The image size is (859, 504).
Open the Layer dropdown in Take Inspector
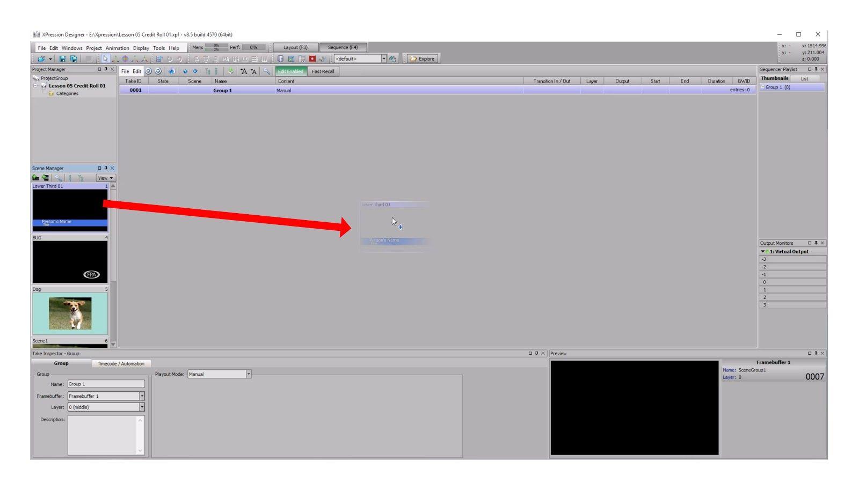[x=142, y=407]
